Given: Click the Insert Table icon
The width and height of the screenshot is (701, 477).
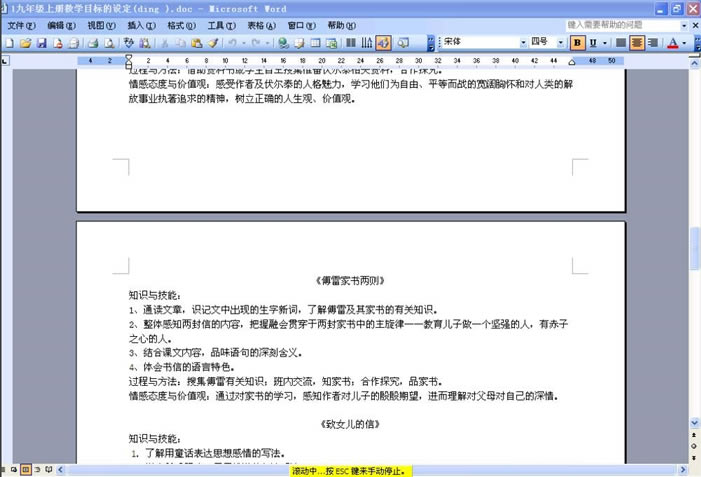Looking at the screenshot, I should click(x=315, y=43).
